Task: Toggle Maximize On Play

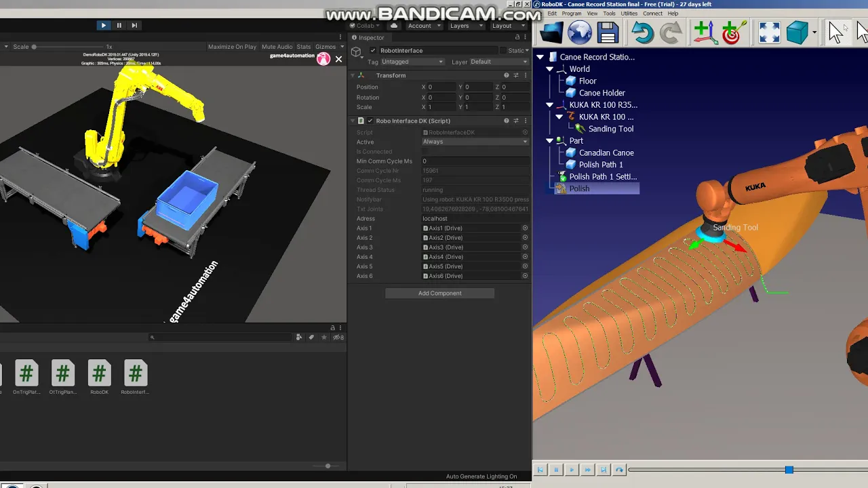Action: (232, 47)
